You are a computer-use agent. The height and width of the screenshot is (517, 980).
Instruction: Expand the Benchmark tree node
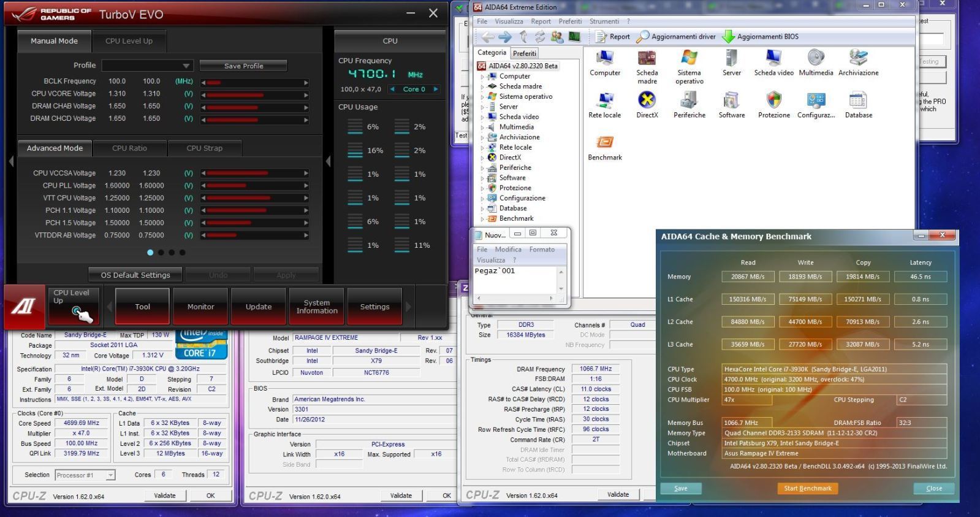[x=482, y=219]
